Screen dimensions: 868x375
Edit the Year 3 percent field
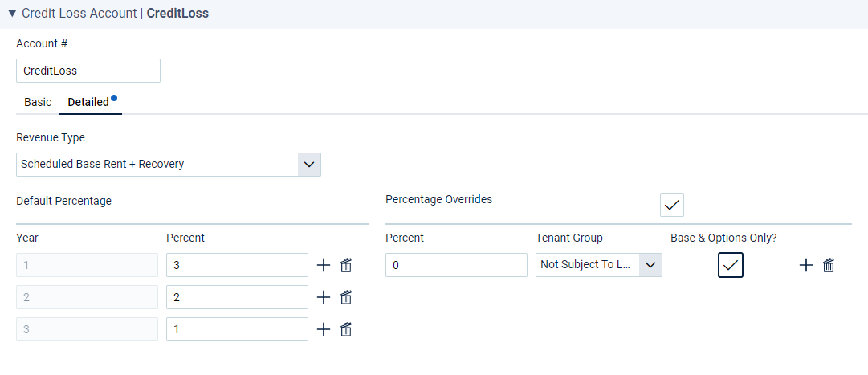point(237,329)
